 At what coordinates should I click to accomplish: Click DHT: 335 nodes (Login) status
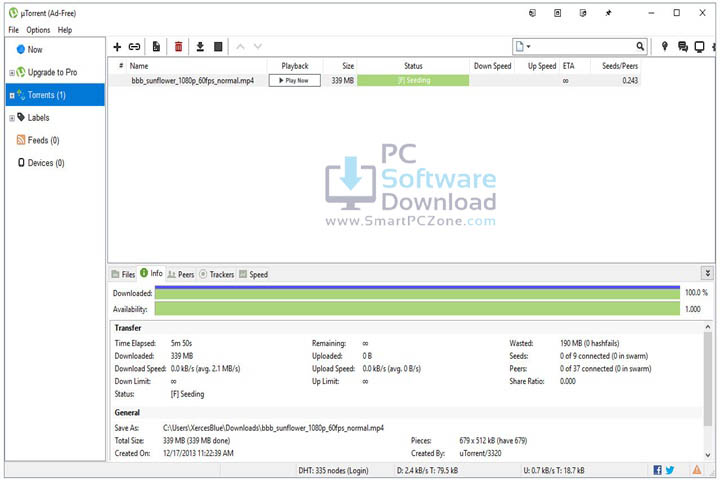[333, 470]
